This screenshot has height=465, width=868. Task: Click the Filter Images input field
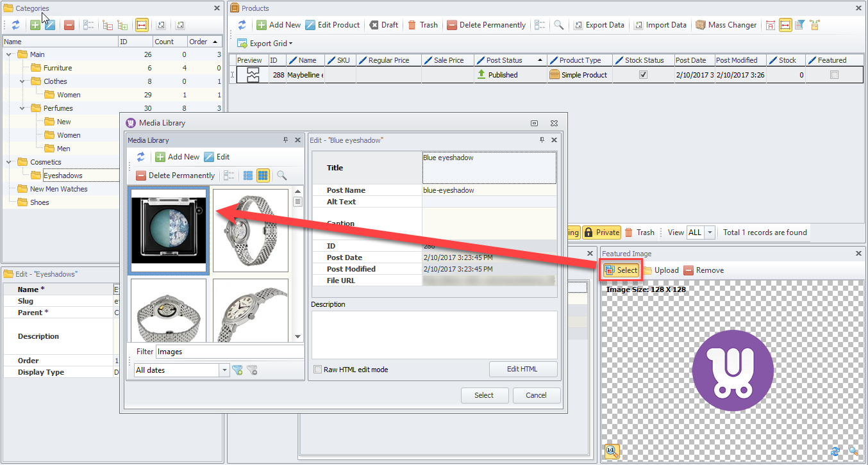230,352
